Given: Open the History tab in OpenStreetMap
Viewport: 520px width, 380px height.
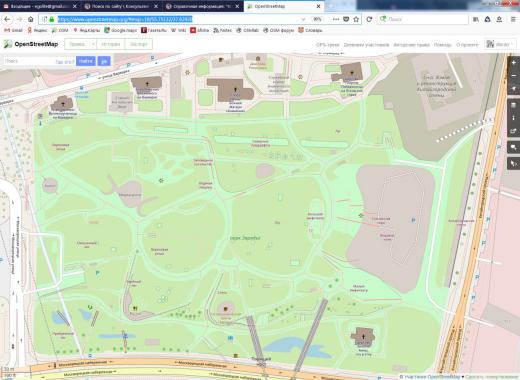Looking at the screenshot, I should (110, 44).
